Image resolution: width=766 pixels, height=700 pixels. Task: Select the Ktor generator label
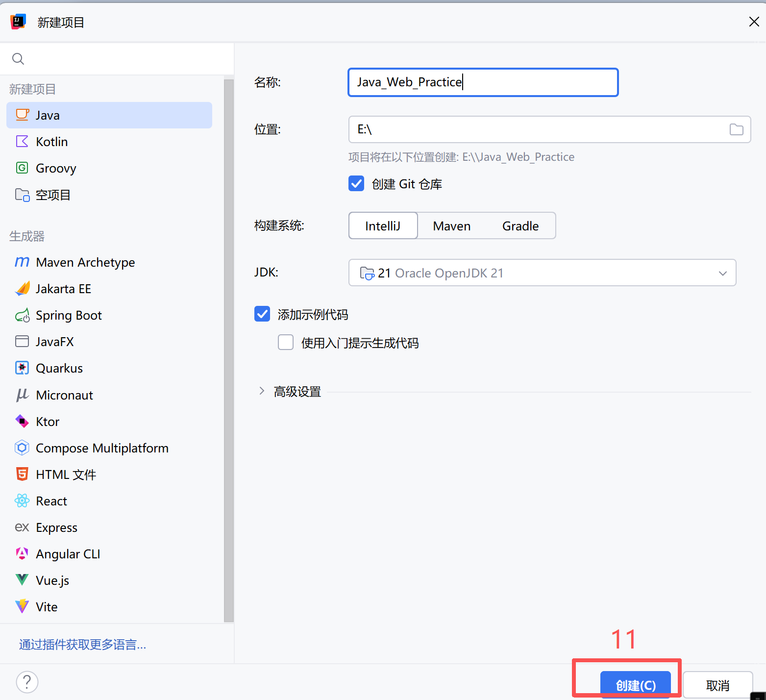(48, 422)
